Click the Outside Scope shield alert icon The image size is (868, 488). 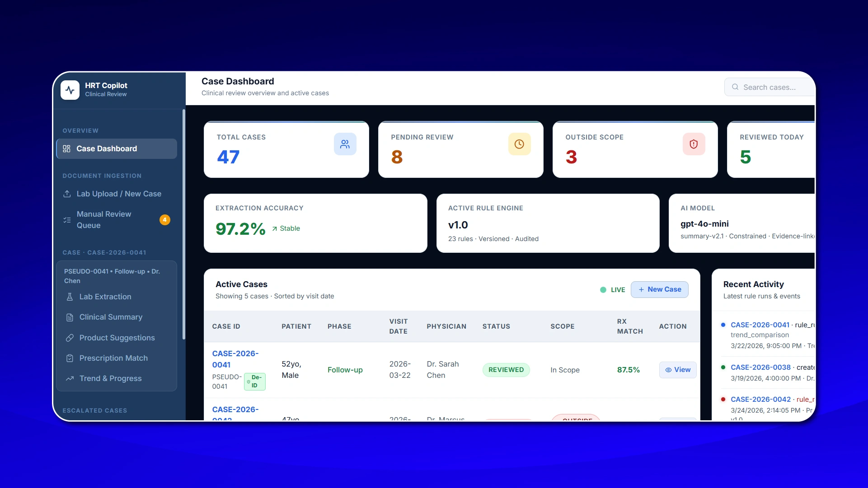point(694,144)
